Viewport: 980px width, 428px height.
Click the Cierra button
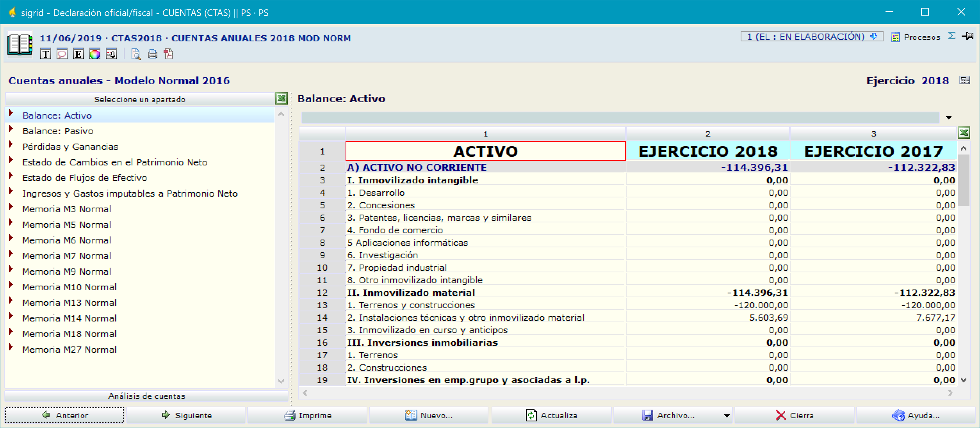click(795, 415)
